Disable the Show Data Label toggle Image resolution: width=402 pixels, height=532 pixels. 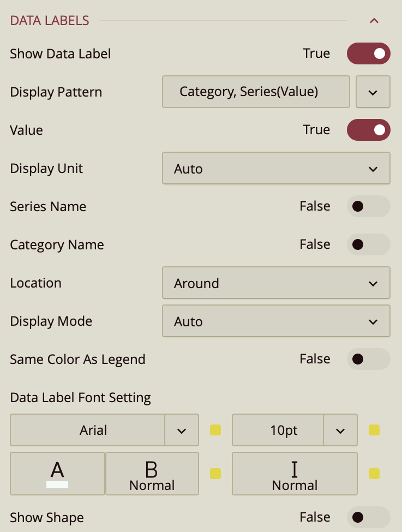pos(368,53)
